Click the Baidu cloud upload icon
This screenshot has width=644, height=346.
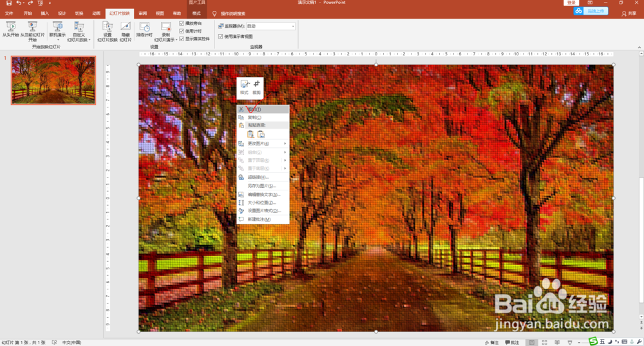(x=579, y=11)
